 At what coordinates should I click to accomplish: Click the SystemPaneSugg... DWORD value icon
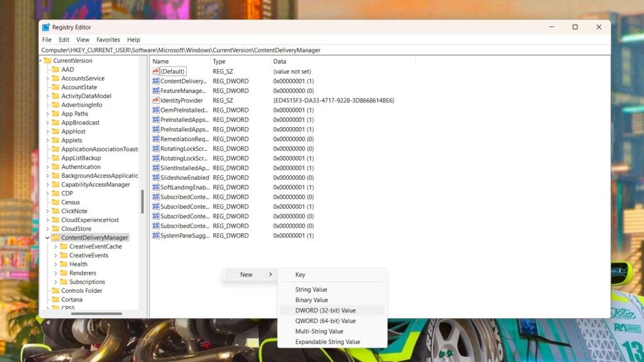pyautogui.click(x=155, y=236)
